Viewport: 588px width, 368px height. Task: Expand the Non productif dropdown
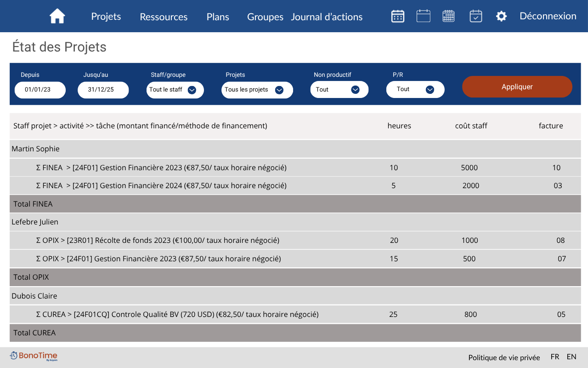click(339, 90)
